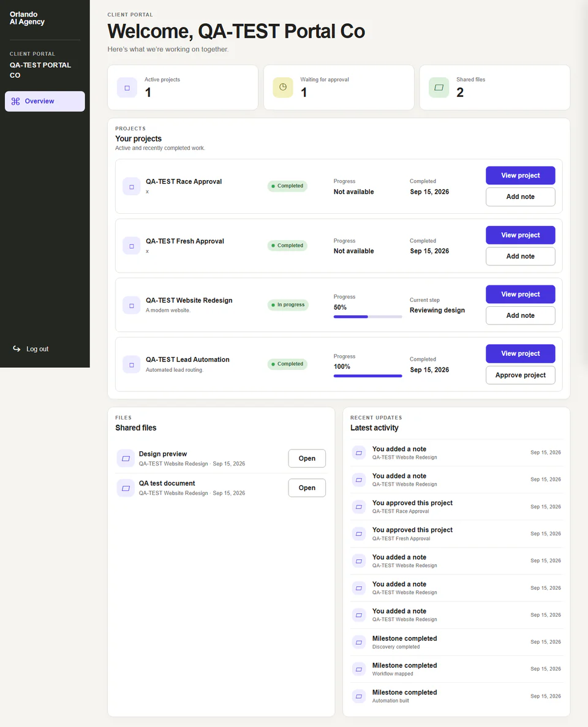Click the Automation built milestone text
Viewport: 588px width, 727px height.
391,701
